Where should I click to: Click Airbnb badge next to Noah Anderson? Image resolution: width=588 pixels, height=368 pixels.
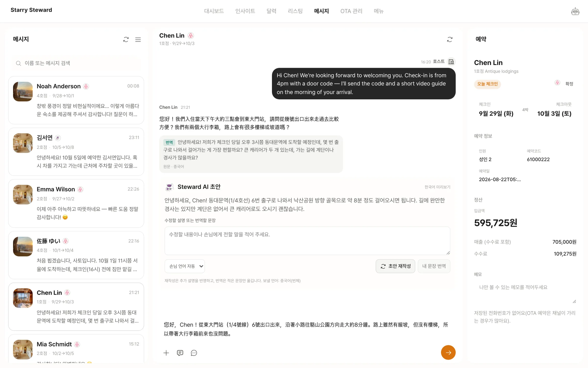click(86, 86)
